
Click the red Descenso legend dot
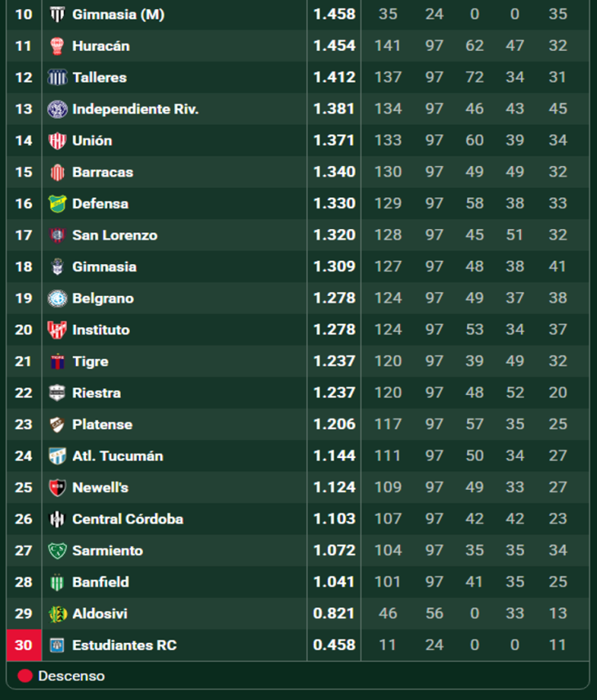click(25, 676)
